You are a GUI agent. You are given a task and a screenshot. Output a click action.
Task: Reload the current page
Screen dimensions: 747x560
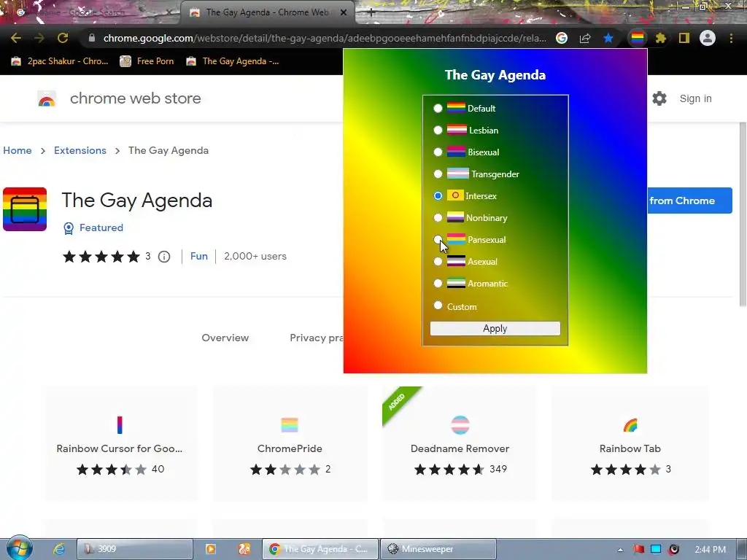point(63,38)
